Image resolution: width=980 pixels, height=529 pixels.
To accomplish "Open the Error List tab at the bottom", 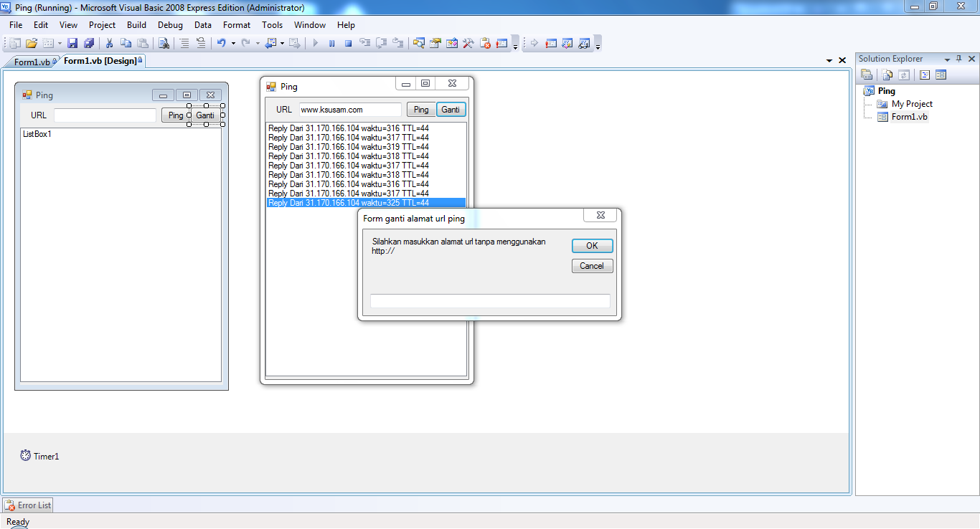I will (28, 505).
